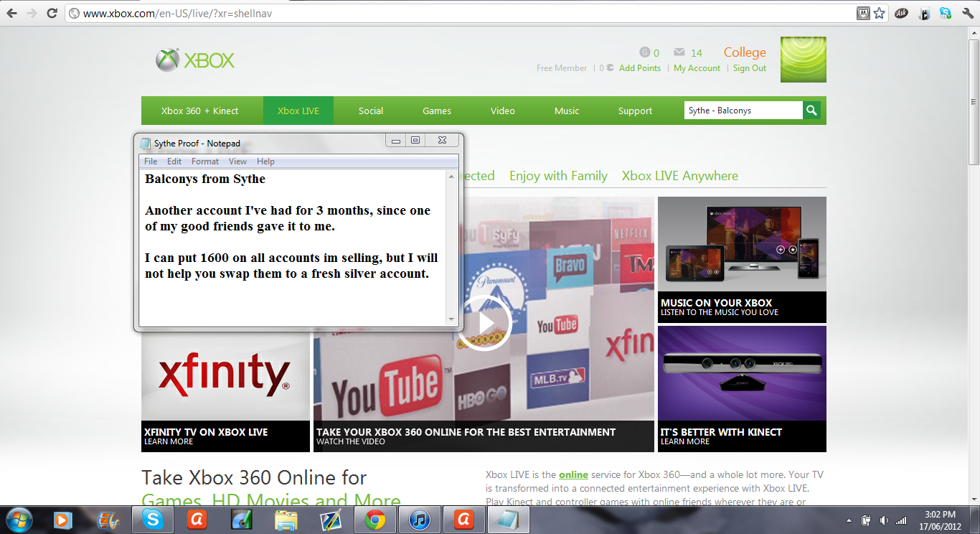The height and width of the screenshot is (534, 980).
Task: Bookmark this page with the star icon
Action: click(x=879, y=13)
